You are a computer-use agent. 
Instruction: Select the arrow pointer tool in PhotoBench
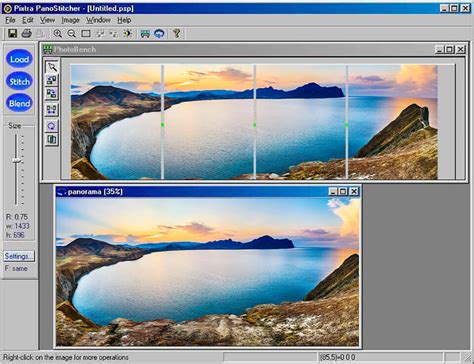click(52, 67)
